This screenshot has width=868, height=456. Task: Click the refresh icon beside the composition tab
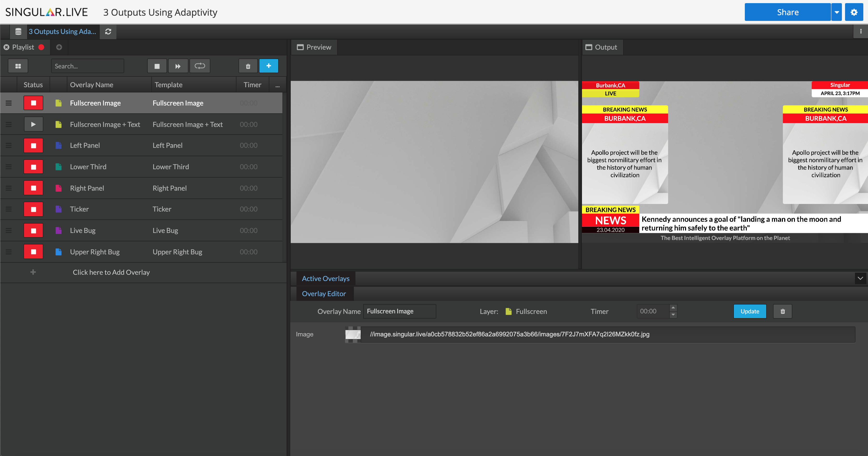point(108,31)
